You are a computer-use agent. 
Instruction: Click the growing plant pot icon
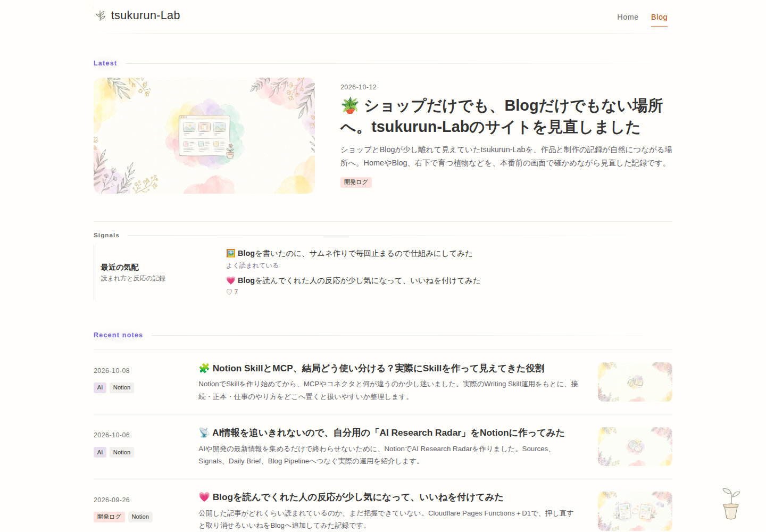731,504
